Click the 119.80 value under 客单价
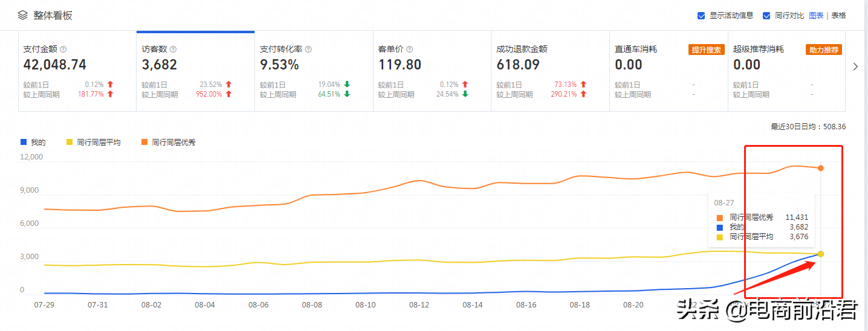Screen dimensions: 868x331 pos(400,65)
